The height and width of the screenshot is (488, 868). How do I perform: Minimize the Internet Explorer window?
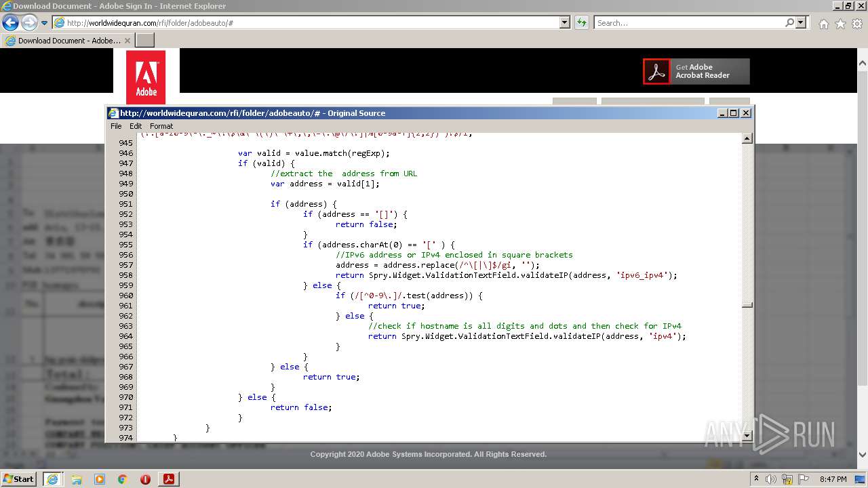point(837,5)
